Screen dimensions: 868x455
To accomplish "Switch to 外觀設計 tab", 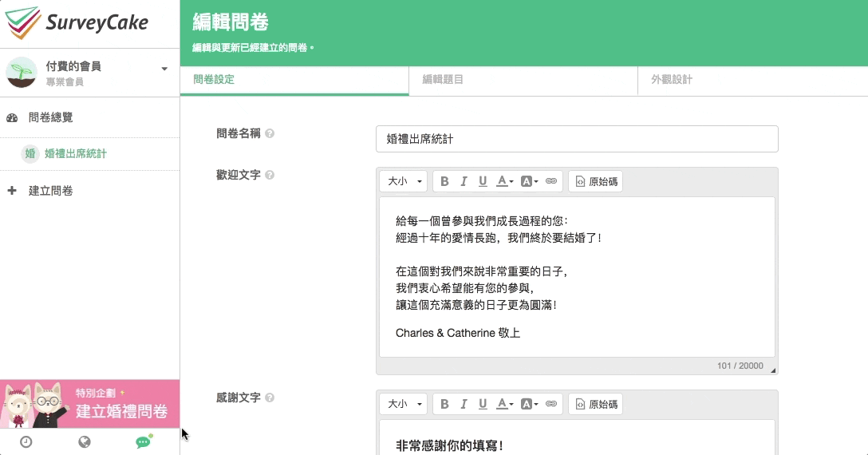I will click(671, 80).
